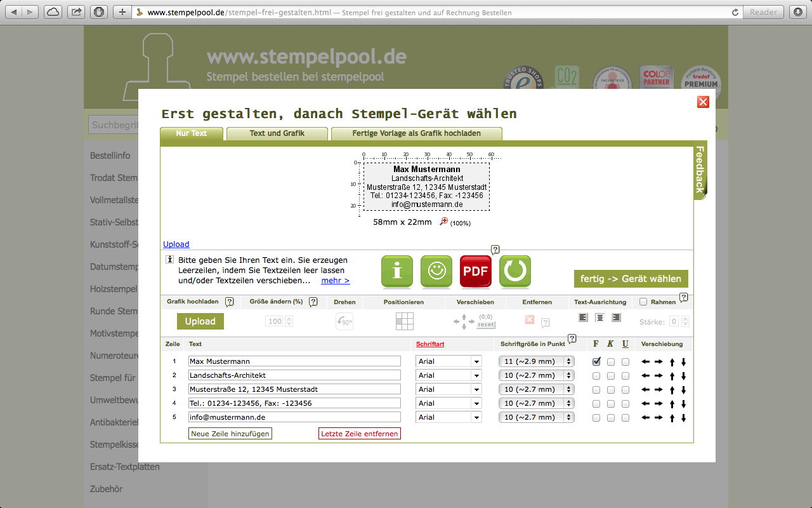The height and width of the screenshot is (508, 812).
Task: Move line 5 up with up arrow
Action: coord(672,418)
